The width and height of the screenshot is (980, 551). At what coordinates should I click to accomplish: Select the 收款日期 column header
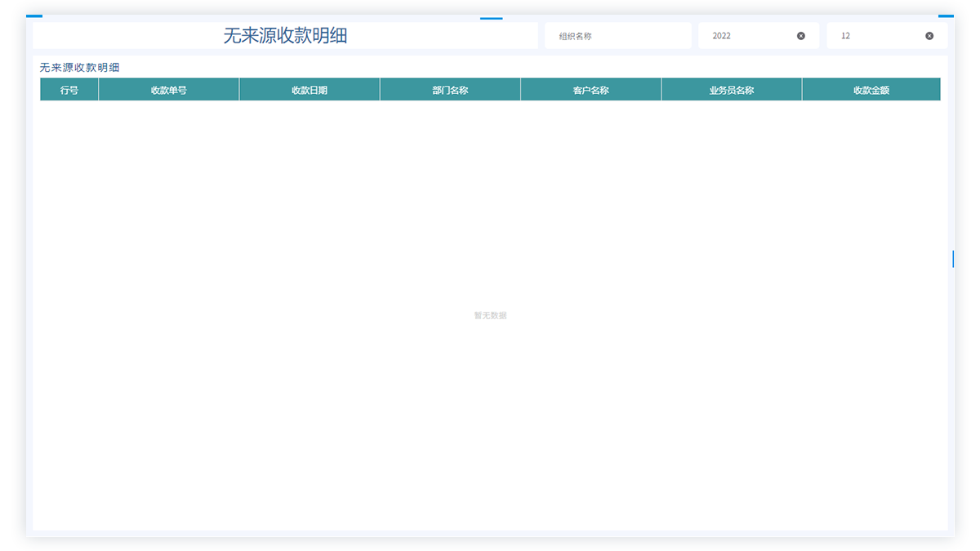click(x=310, y=90)
